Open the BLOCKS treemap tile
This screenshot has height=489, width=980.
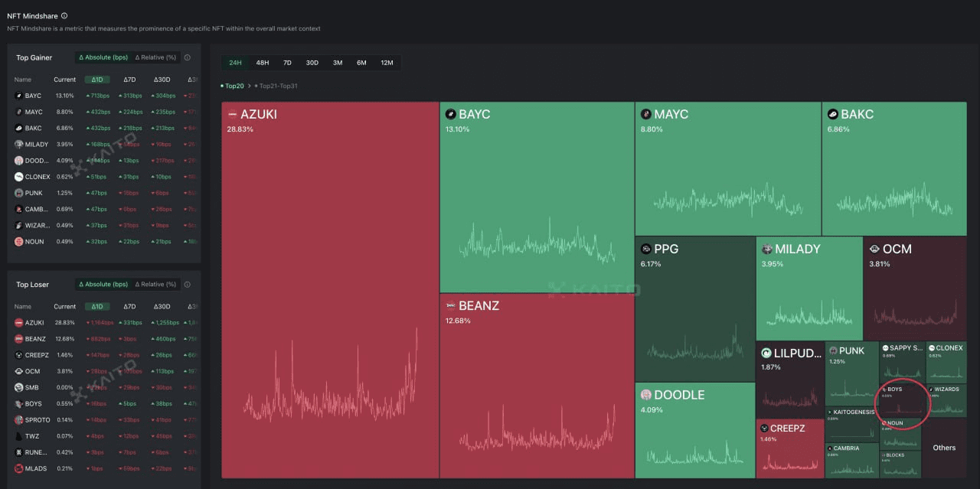tap(900, 465)
